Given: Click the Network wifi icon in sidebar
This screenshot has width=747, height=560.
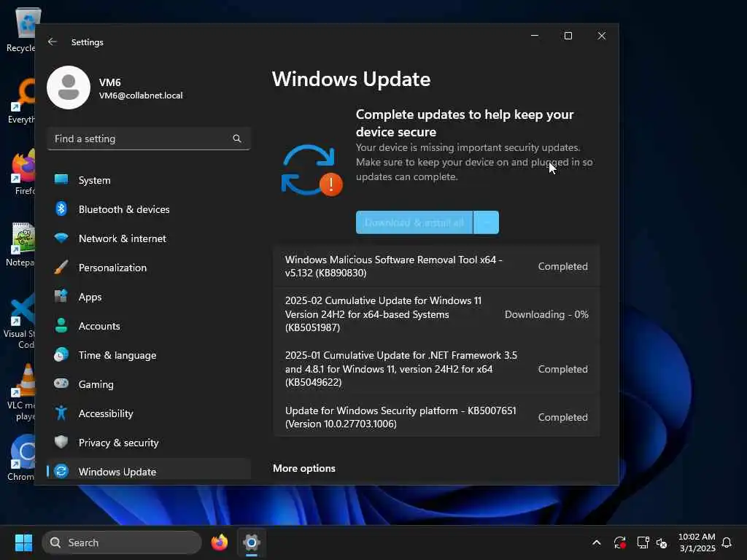Looking at the screenshot, I should click(x=61, y=238).
